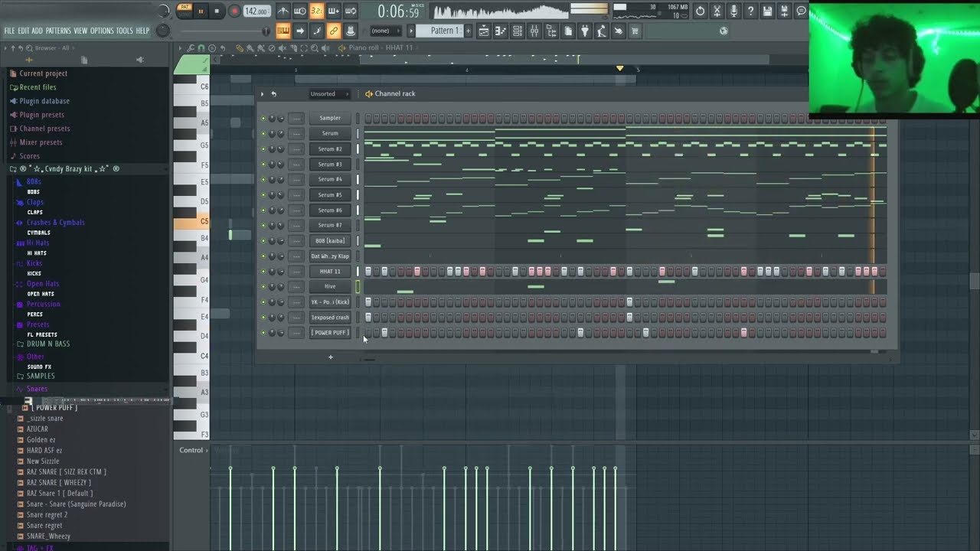Screen dimensions: 980x551
Task: Arm recording with the record button
Action: click(x=234, y=11)
